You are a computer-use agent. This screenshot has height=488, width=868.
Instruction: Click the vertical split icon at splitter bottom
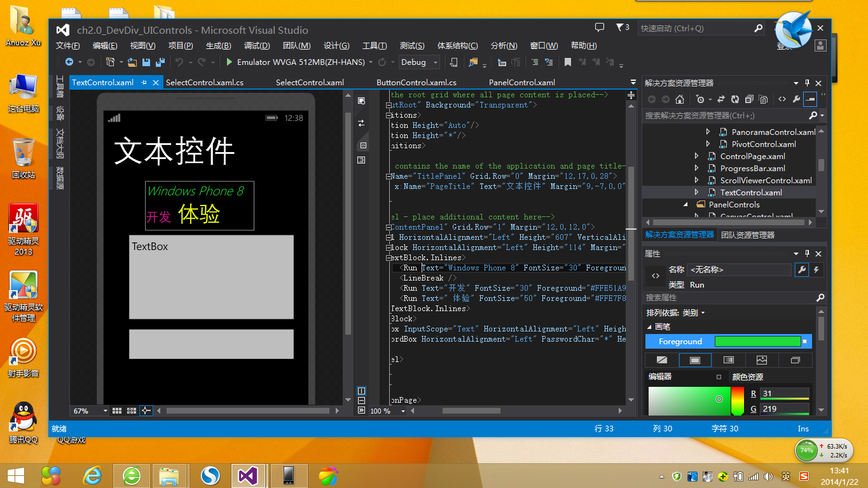click(x=361, y=391)
